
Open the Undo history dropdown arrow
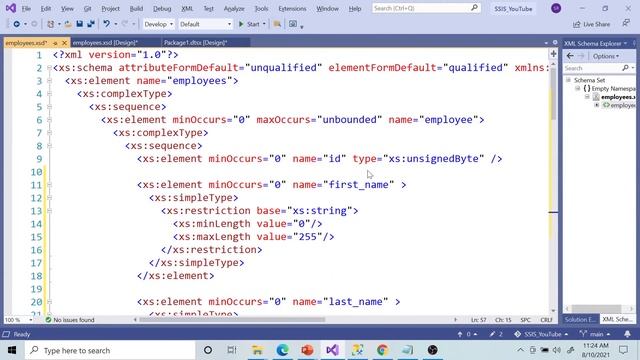click(x=116, y=24)
